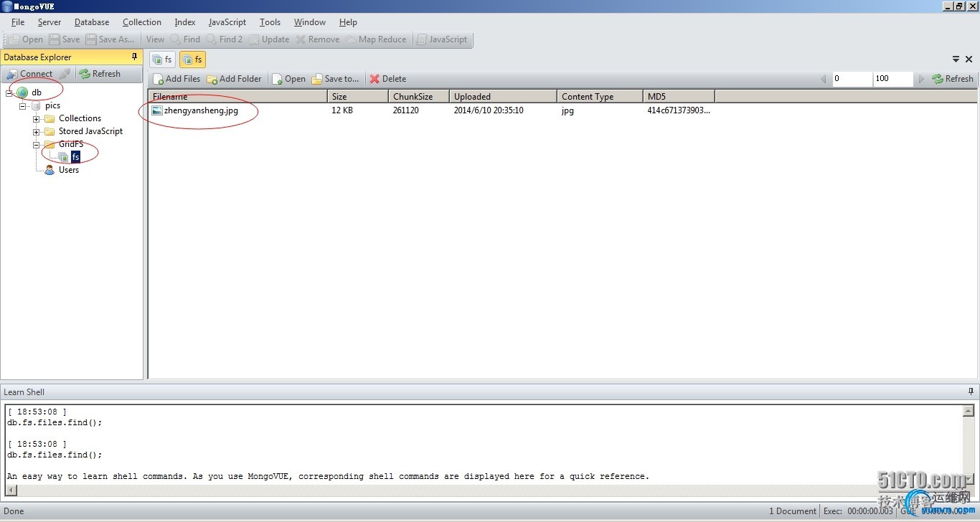Click Open in the GridFS toolbar
Screen dimensions: 980x522
click(x=289, y=79)
